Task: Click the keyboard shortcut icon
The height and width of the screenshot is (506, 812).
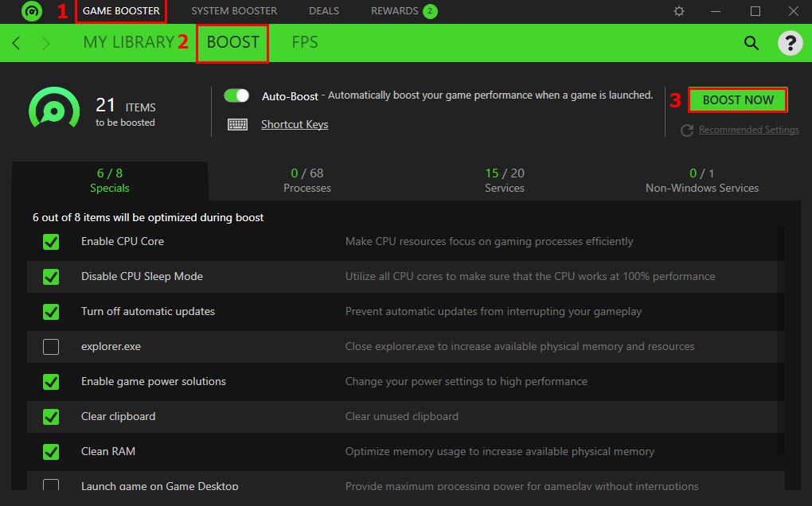Action: tap(237, 124)
